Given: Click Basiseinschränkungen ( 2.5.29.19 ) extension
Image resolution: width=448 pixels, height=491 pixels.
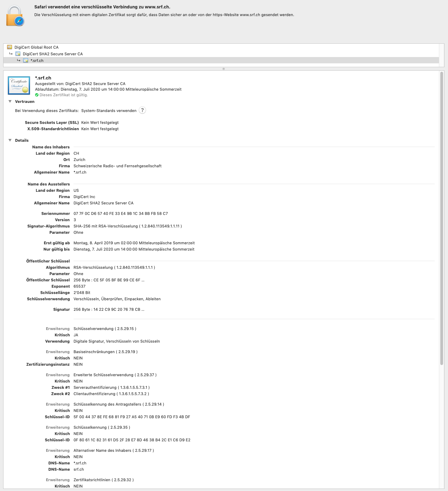Looking at the screenshot, I should coord(105,352).
